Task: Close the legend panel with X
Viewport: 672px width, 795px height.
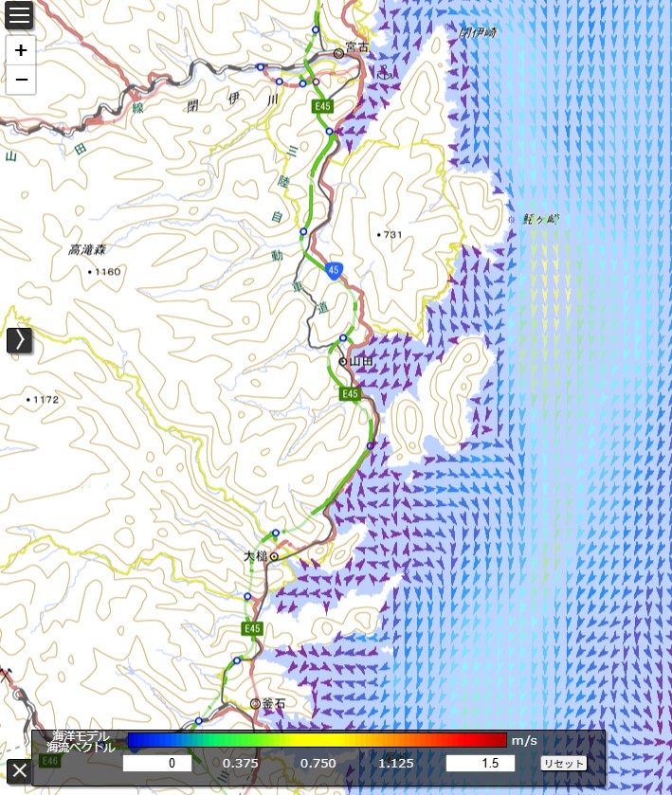Action: (19, 771)
